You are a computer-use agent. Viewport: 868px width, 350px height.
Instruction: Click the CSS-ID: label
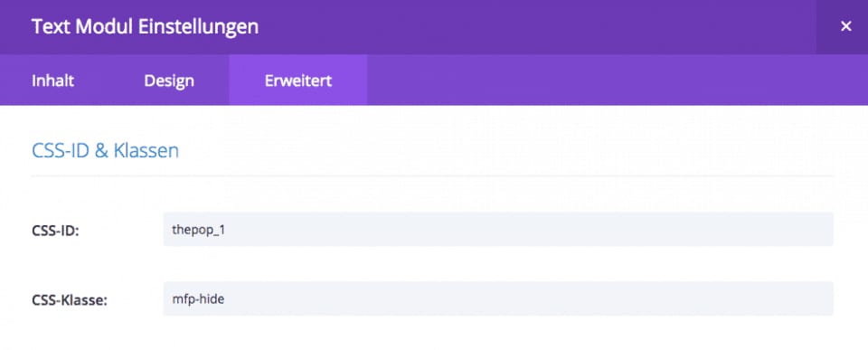tap(56, 230)
